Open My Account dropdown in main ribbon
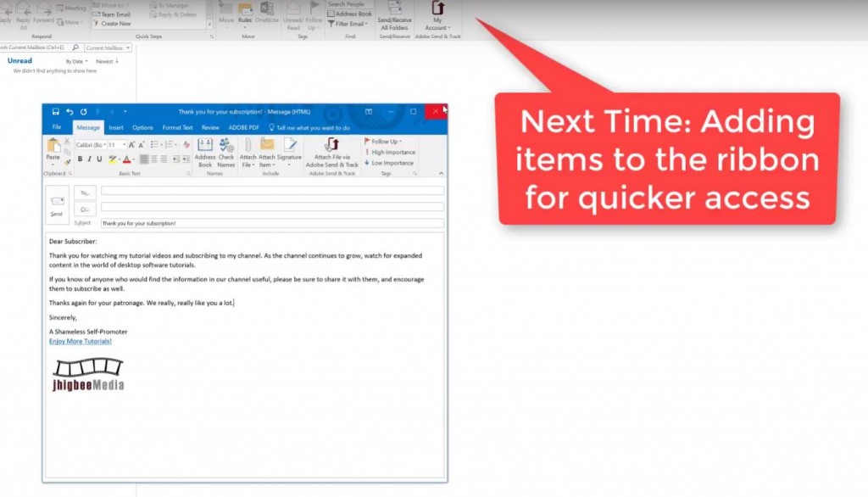 coord(437,15)
